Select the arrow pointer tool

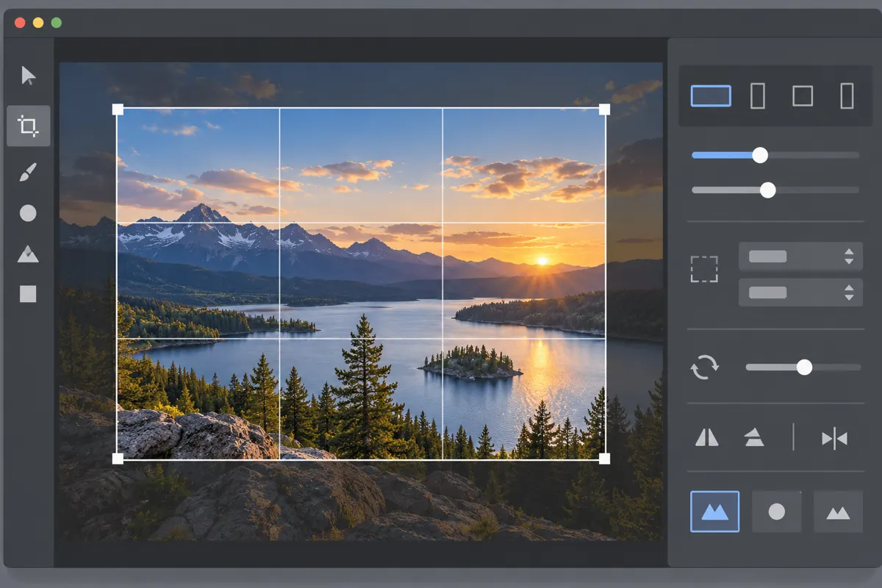[29, 76]
